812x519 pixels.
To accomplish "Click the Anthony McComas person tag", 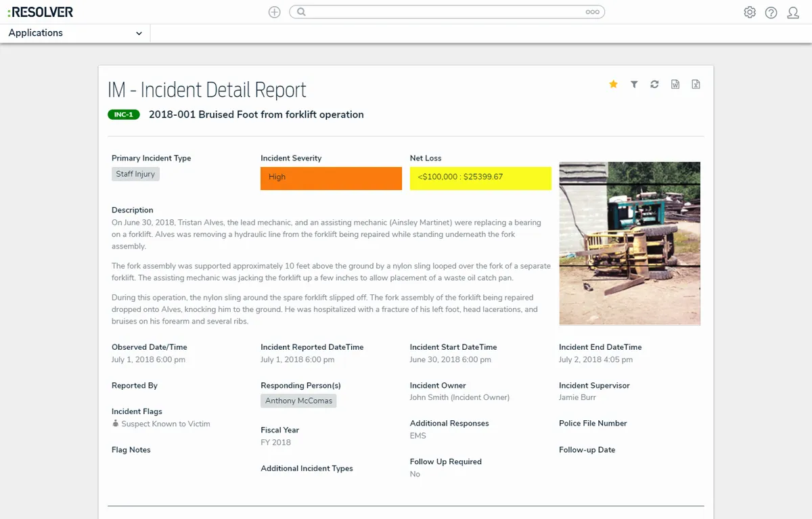I will (298, 401).
